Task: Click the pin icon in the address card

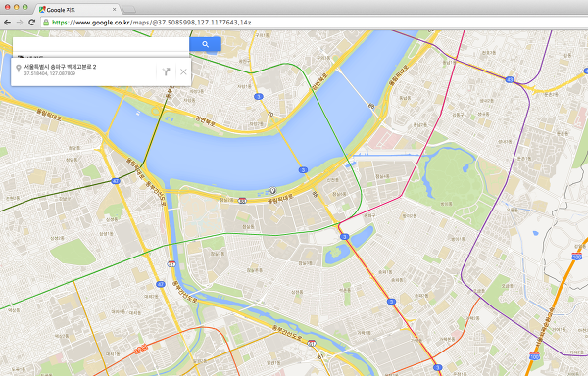Action: coord(18,69)
